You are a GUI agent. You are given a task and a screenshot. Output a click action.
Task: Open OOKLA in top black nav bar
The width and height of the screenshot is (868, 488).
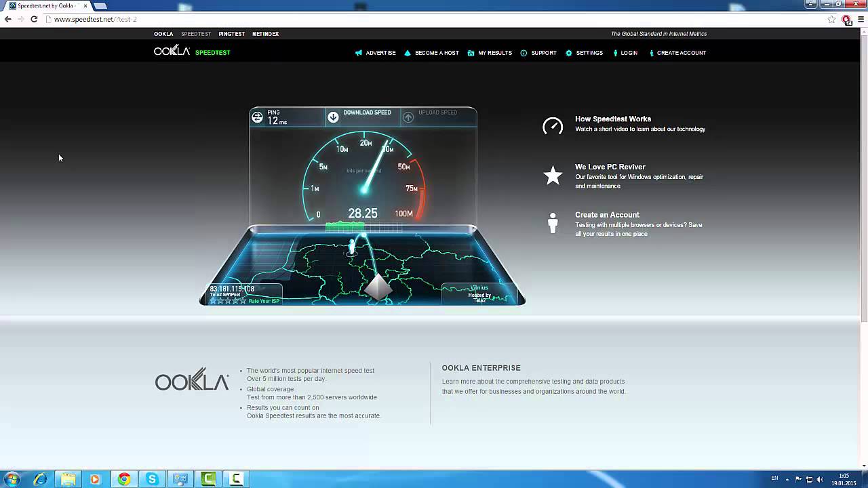(x=163, y=34)
